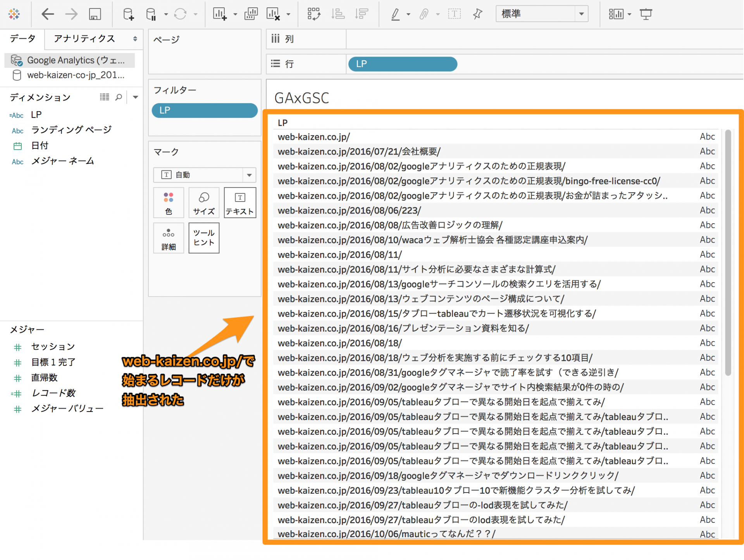Select the セッション measure
744x560 pixels.
(x=53, y=347)
